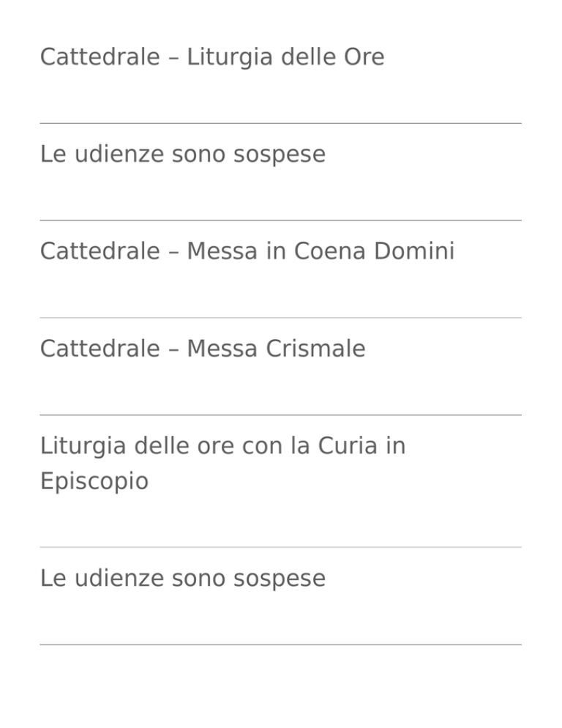The image size is (562, 728).
Task: Select the Le udienze sono sospese entry under Liturgia delle Ore
Action: click(x=183, y=155)
